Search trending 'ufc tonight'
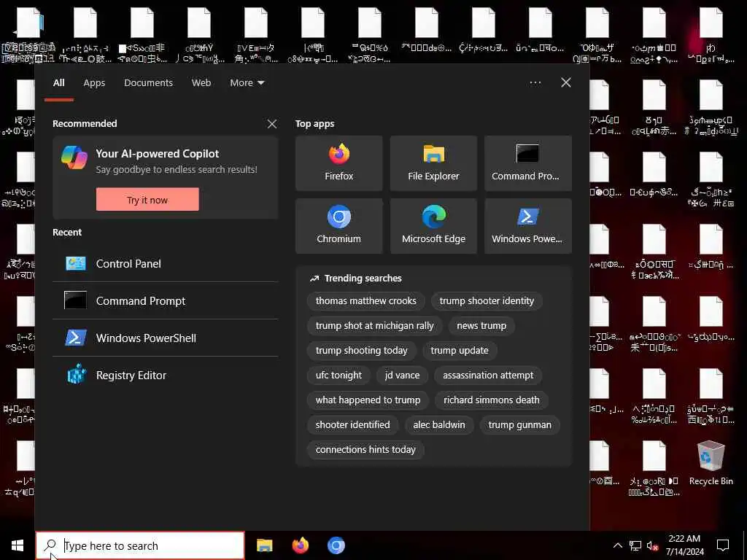Image resolution: width=747 pixels, height=560 pixels. [338, 376]
